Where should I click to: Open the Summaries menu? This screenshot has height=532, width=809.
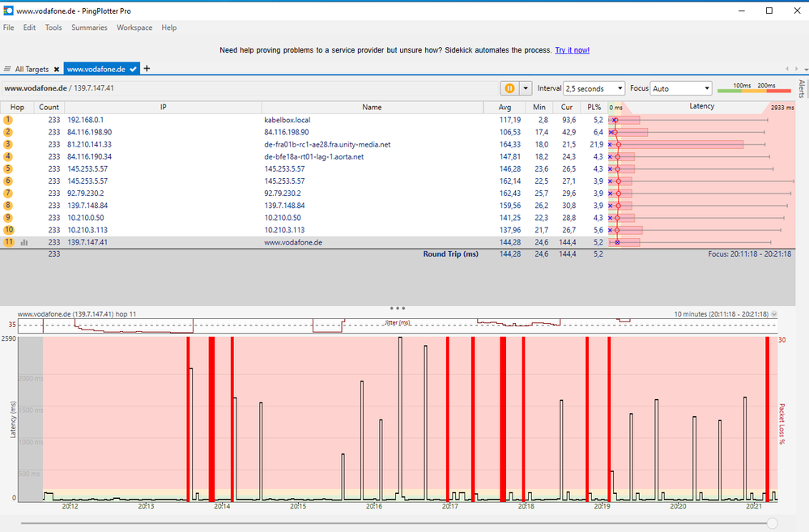click(89, 27)
